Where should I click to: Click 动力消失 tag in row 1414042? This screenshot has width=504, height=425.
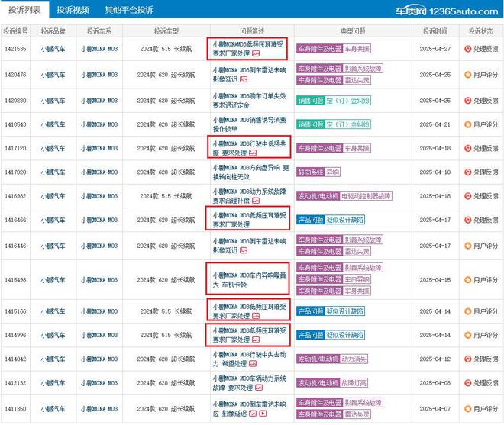click(x=354, y=359)
